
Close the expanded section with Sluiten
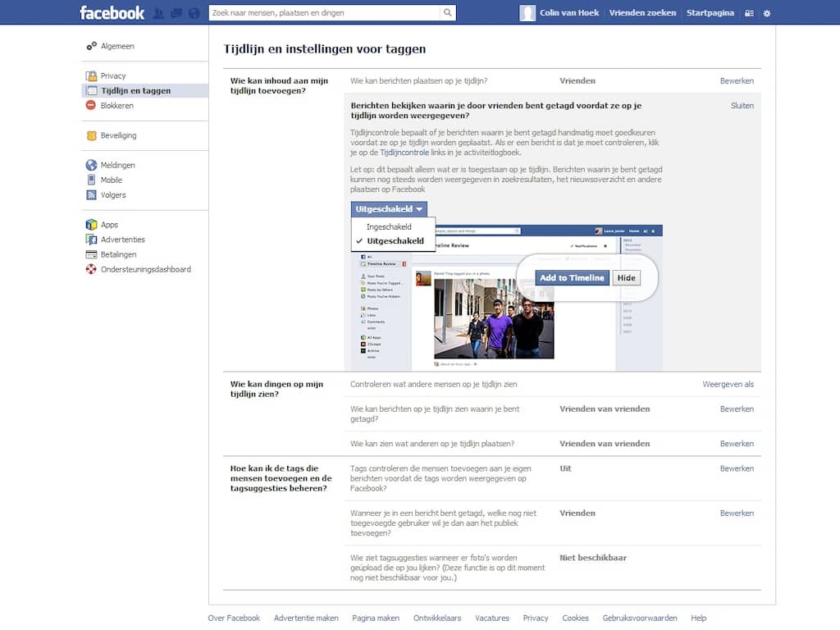(742, 106)
